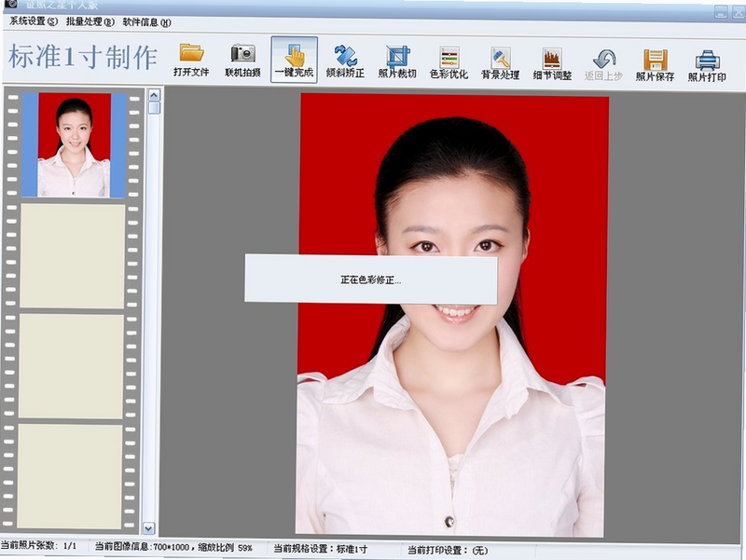746x560 pixels.
Task: Click the 标准1寸制作 title text
Action: point(83,57)
